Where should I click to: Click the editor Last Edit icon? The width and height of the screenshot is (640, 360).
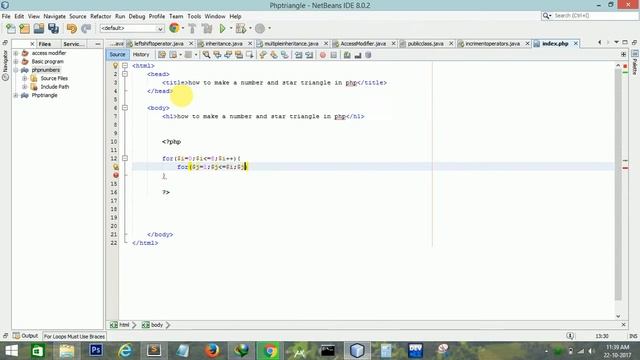pos(162,55)
